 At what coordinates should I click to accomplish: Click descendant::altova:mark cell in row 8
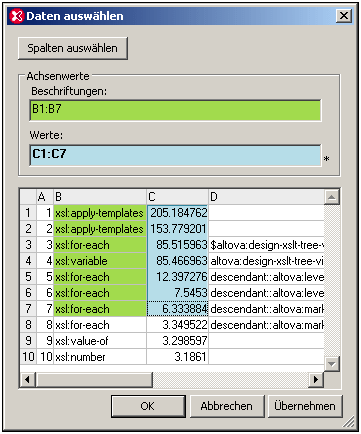click(266, 325)
